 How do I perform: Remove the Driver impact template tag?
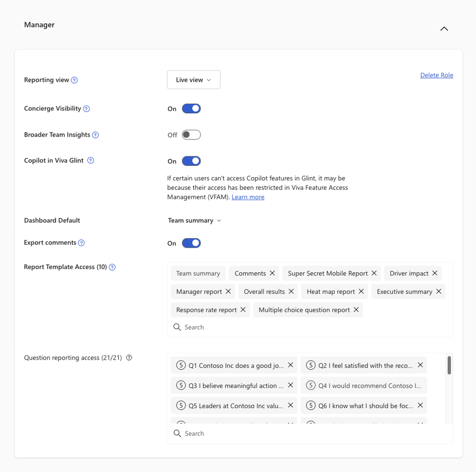(435, 273)
